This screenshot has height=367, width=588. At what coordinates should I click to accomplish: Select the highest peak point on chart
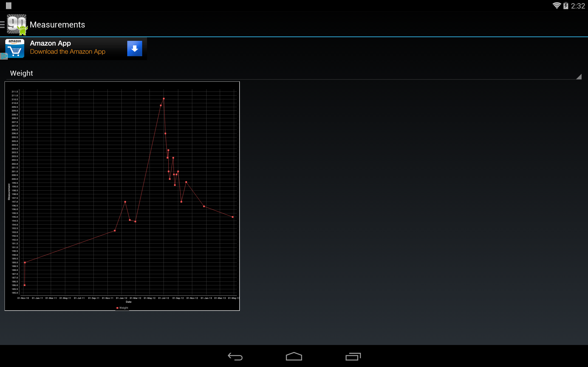coord(164,99)
